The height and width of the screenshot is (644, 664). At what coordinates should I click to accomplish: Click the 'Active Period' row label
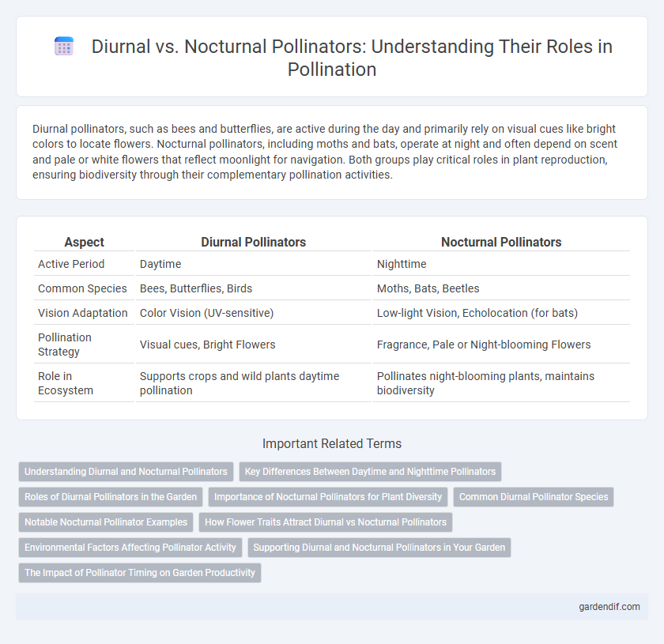click(x=84, y=264)
